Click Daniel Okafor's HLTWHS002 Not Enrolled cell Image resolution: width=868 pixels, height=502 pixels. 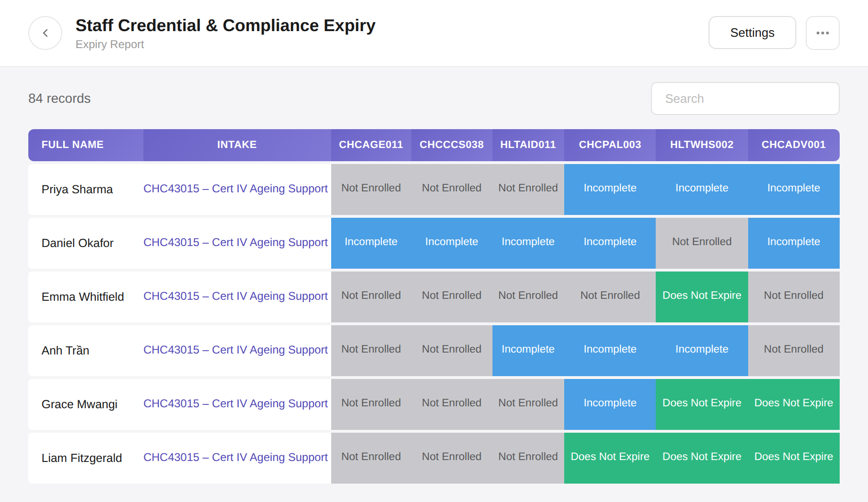tap(701, 243)
